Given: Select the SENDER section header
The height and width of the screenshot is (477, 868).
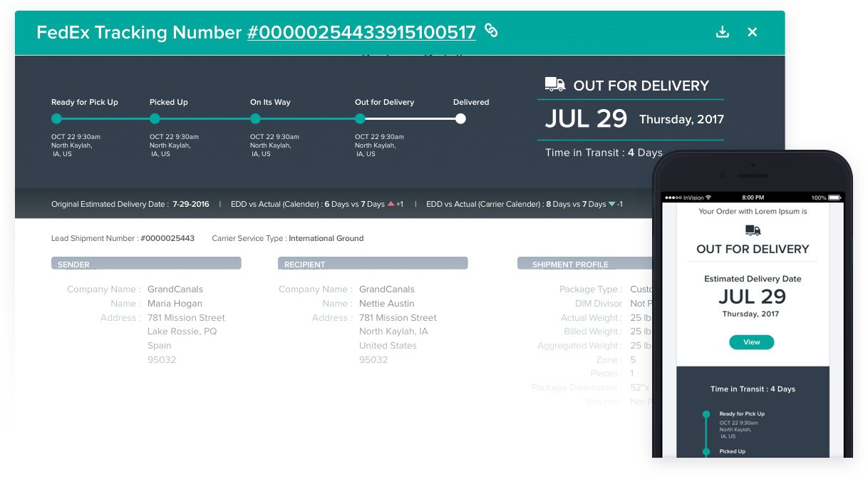Looking at the screenshot, I should point(146,263).
